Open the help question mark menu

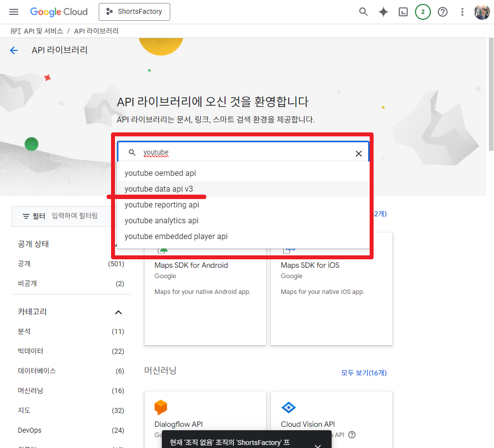(x=442, y=11)
